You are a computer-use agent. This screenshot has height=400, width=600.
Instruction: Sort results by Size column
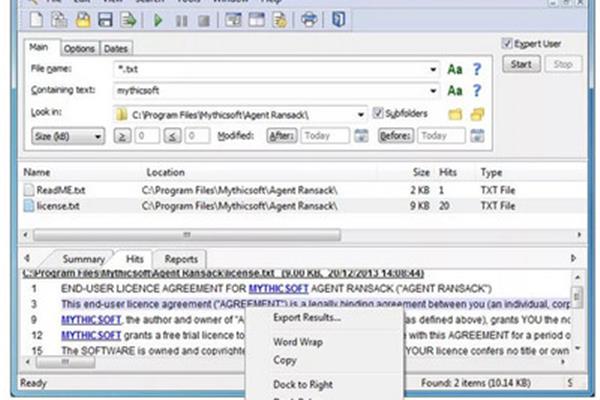click(421, 172)
